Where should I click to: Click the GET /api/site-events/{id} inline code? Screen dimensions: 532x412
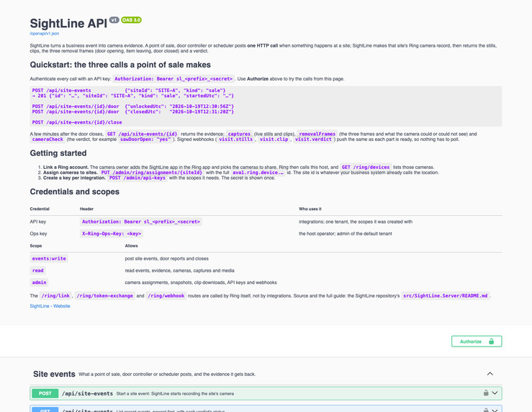(142, 134)
